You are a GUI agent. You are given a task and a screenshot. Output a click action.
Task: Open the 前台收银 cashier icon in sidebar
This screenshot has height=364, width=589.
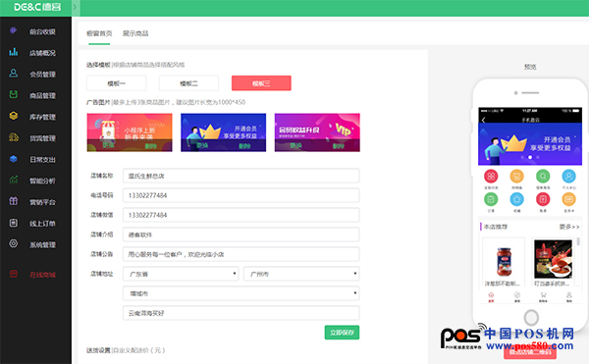point(13,30)
